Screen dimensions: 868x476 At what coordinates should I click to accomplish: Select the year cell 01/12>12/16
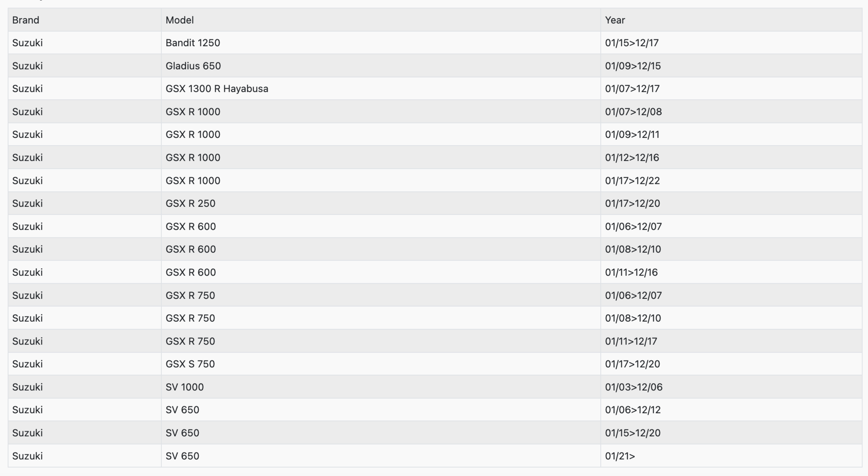pos(632,158)
